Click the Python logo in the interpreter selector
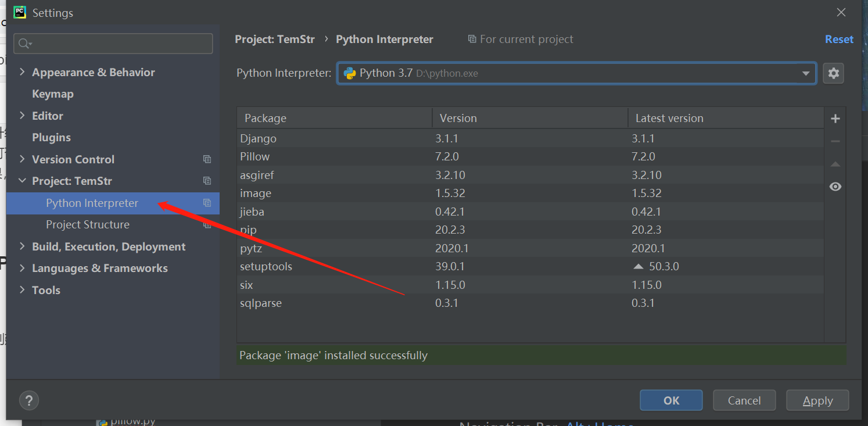The image size is (868, 426). (349, 73)
